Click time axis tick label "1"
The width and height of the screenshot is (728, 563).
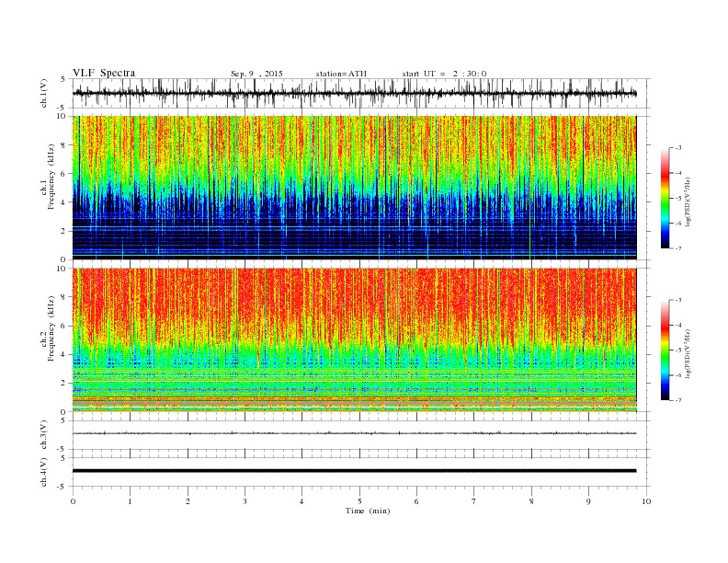click(130, 501)
